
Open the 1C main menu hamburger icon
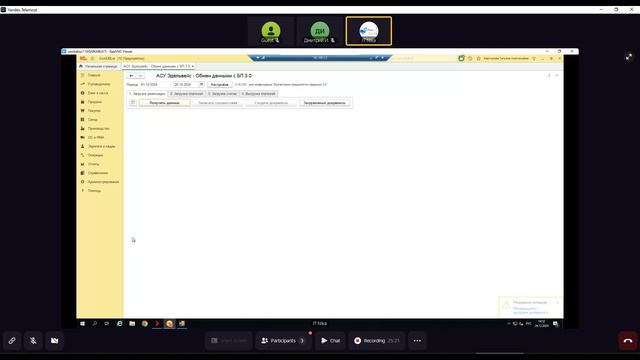coord(92,58)
